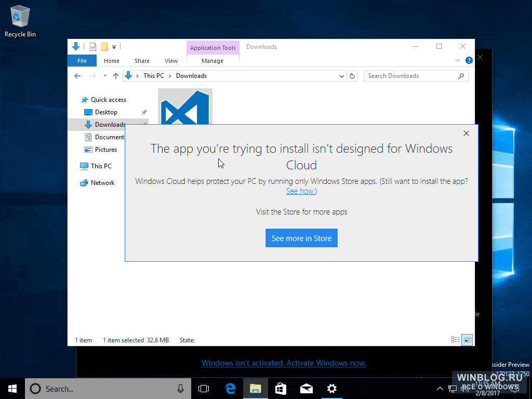The height and width of the screenshot is (399, 532).
Task: Minimize the Downloads Explorer window
Action: [x=416, y=46]
